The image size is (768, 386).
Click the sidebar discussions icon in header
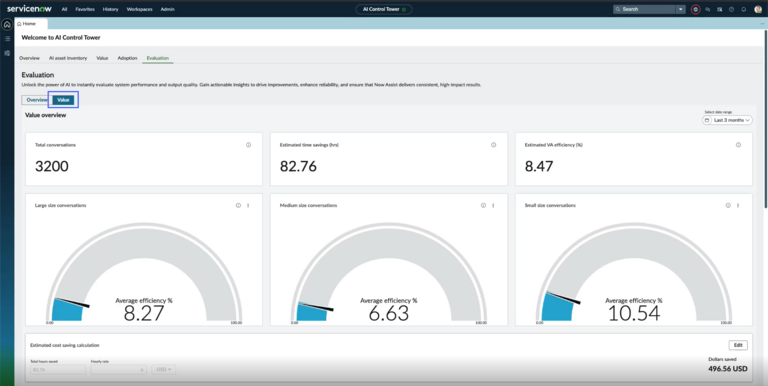click(720, 9)
